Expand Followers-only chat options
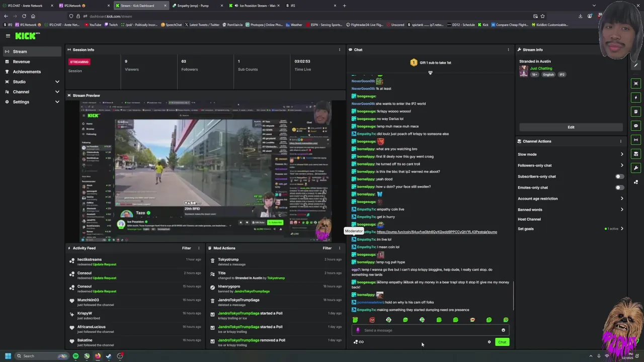The height and width of the screenshot is (362, 644). [622, 165]
